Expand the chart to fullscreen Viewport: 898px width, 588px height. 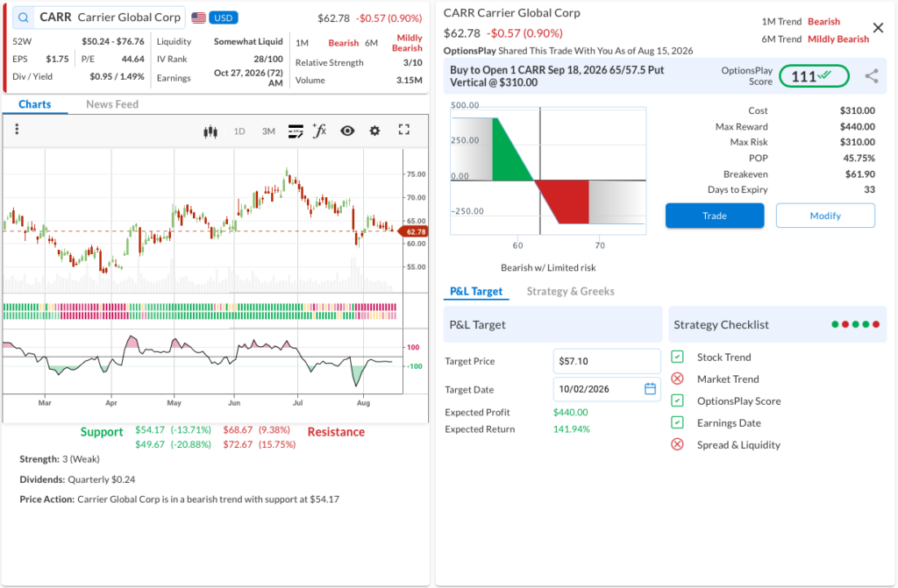pyautogui.click(x=403, y=130)
